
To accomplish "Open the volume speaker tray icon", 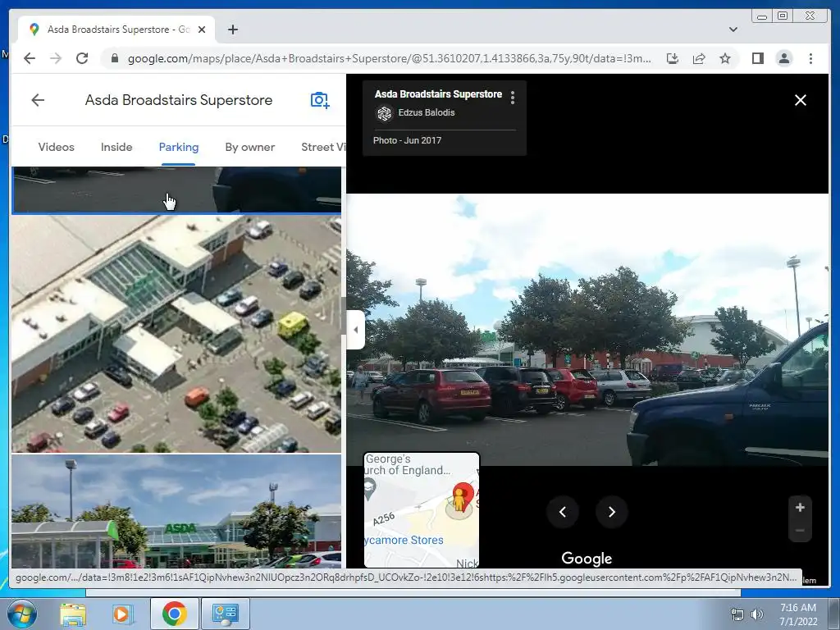I will [756, 614].
